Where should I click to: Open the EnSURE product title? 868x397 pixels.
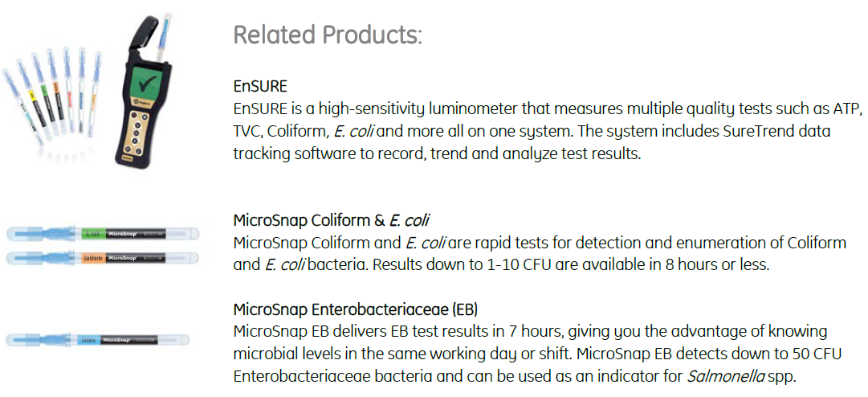pyautogui.click(x=260, y=86)
